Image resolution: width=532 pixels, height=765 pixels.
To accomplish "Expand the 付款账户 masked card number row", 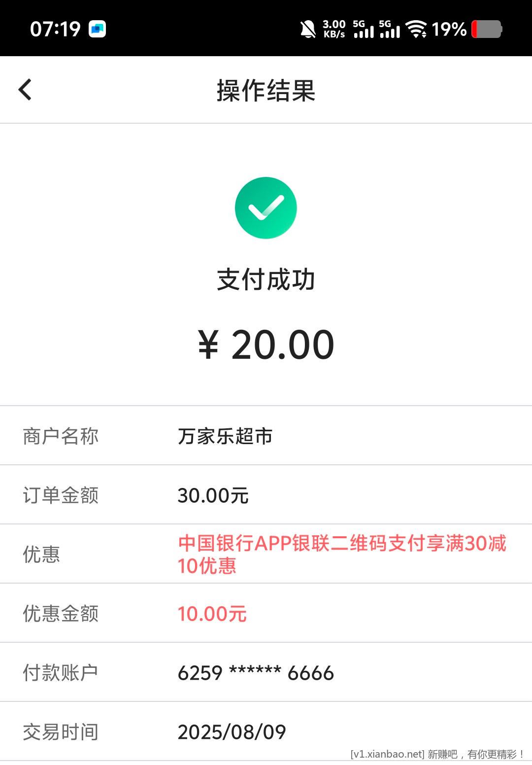I will pyautogui.click(x=266, y=672).
